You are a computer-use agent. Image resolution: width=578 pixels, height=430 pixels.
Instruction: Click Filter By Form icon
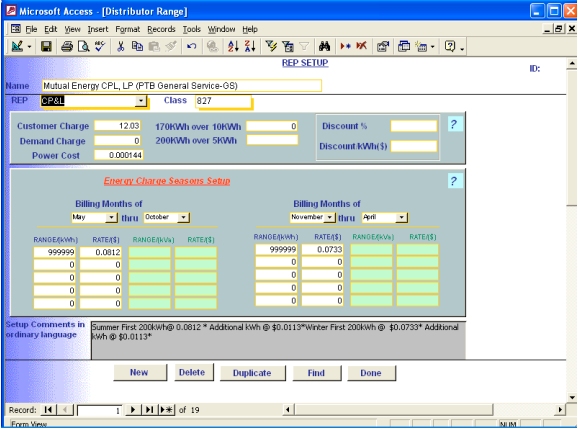pos(288,46)
